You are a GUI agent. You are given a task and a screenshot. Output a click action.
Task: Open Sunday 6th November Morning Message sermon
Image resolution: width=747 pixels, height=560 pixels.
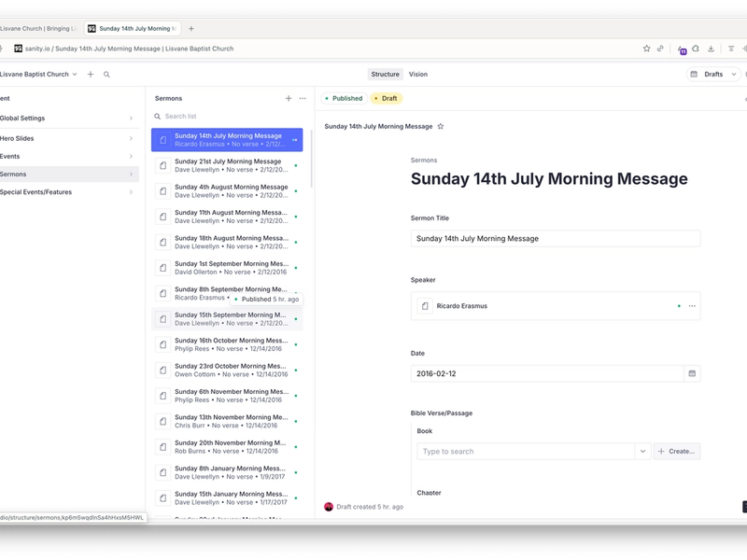pyautogui.click(x=227, y=396)
